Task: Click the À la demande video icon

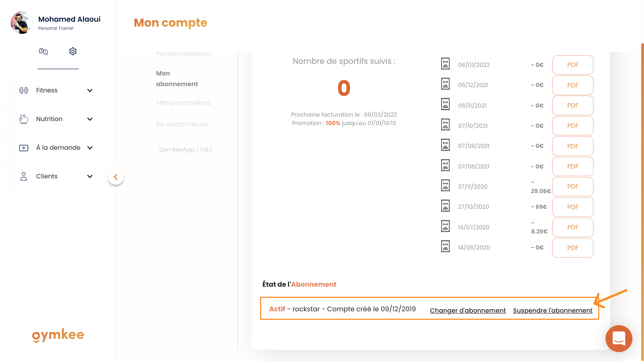Action: point(24,148)
